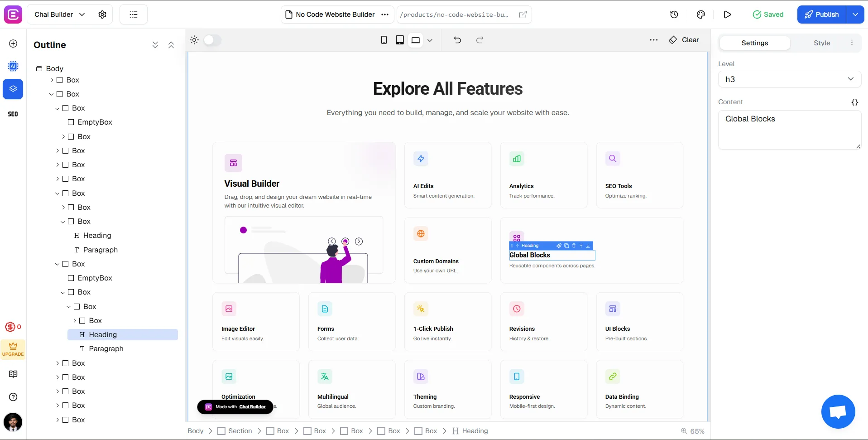Open the SEO panel in the left sidebar
868x440 pixels.
(13, 114)
